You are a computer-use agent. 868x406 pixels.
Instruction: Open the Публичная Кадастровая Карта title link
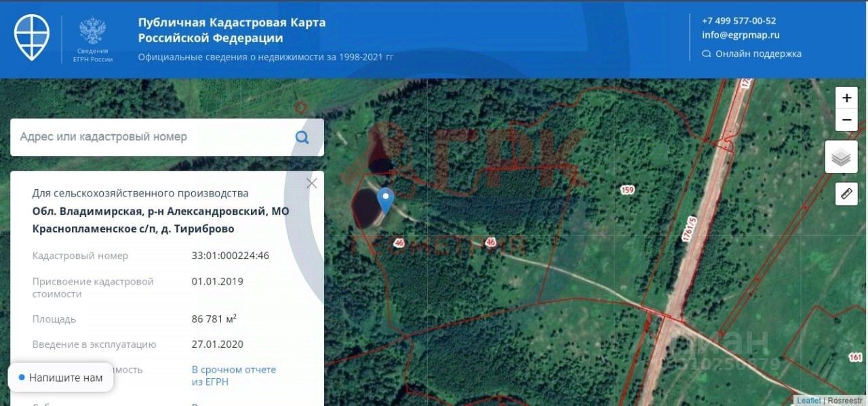[232, 30]
